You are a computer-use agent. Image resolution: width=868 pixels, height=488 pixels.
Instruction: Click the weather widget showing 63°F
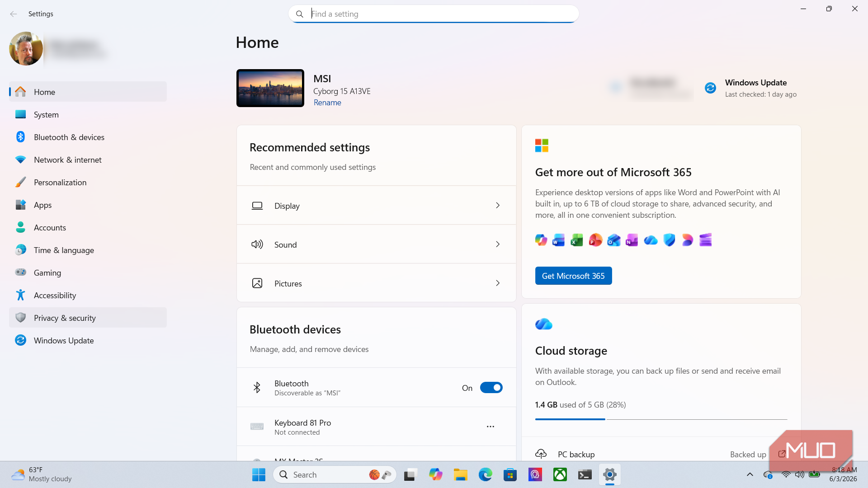42,474
